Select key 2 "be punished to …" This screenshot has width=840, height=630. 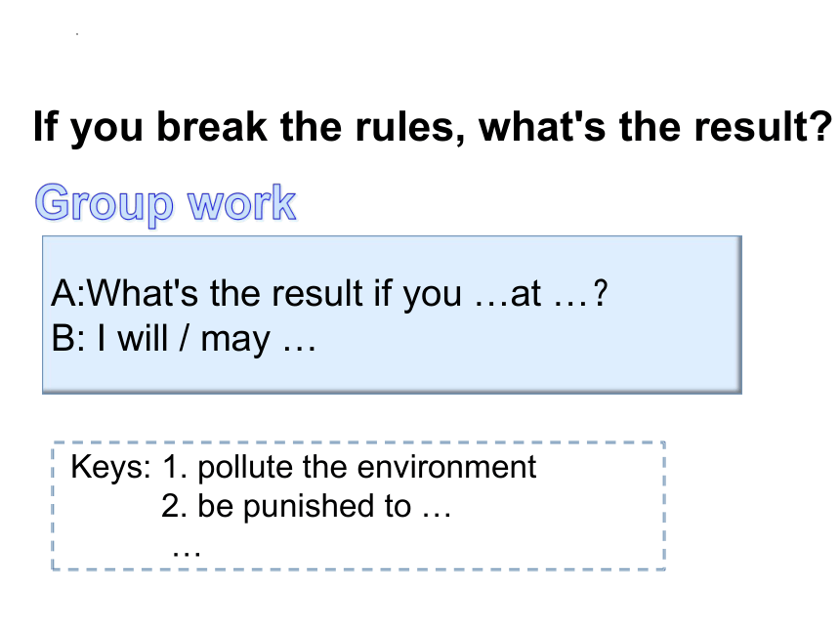click(307, 506)
